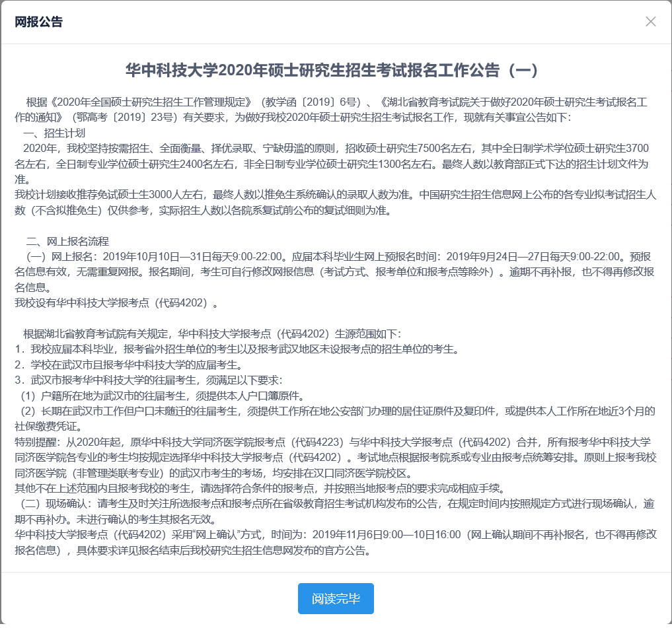The image size is (672, 628).
Task: Click the line starting 华中科技大学报考点（代码4202）采用
Action: [336, 542]
